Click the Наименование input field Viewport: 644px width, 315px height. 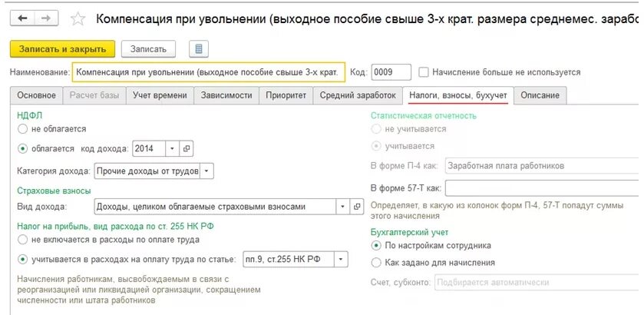208,72
